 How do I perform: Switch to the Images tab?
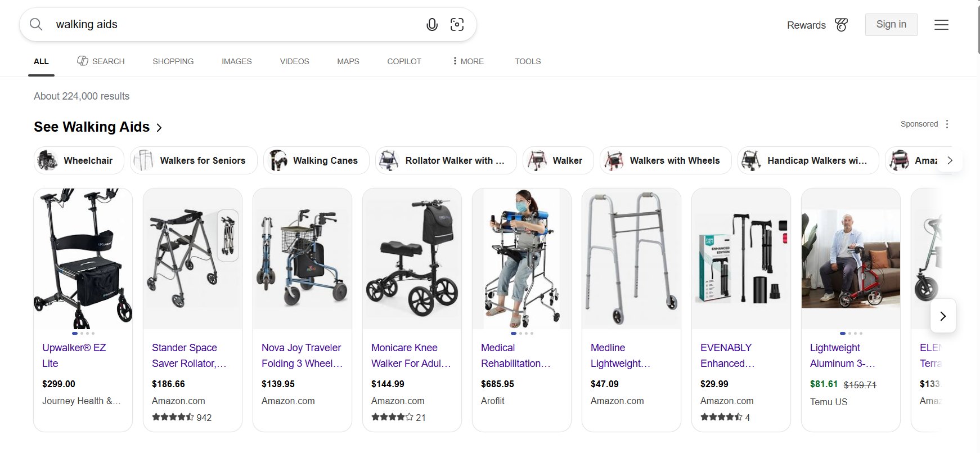click(x=236, y=61)
